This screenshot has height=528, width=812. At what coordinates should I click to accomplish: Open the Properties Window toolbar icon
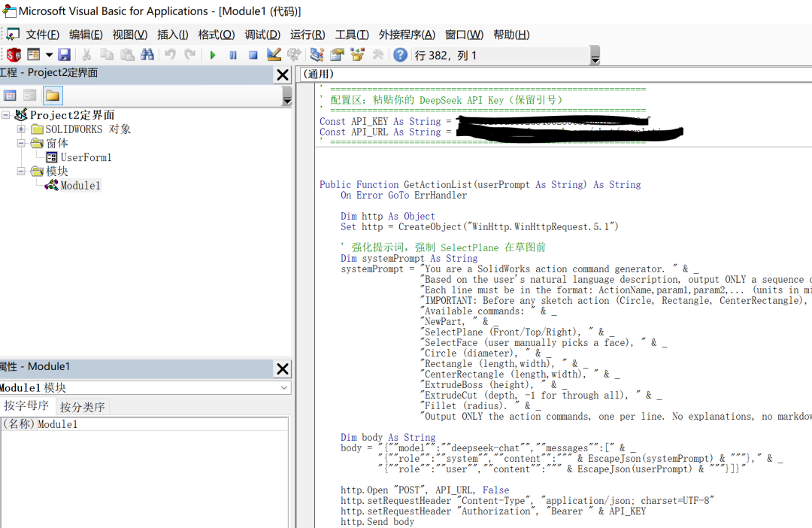tap(337, 54)
